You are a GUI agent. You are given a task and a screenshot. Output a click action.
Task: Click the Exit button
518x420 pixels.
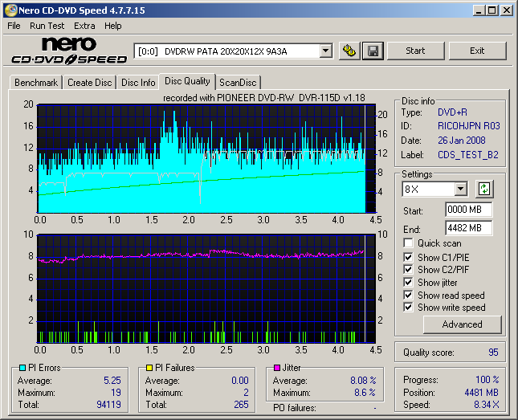tap(477, 51)
